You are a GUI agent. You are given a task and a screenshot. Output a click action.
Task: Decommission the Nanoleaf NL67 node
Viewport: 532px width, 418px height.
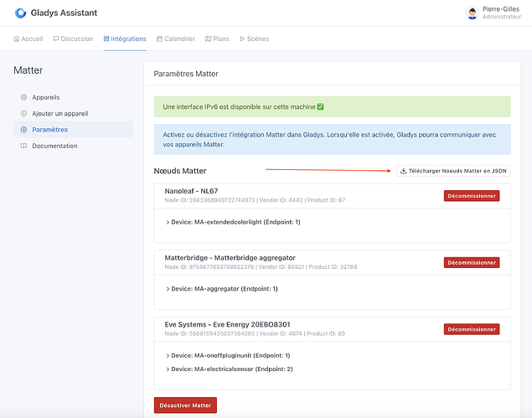[x=471, y=196]
